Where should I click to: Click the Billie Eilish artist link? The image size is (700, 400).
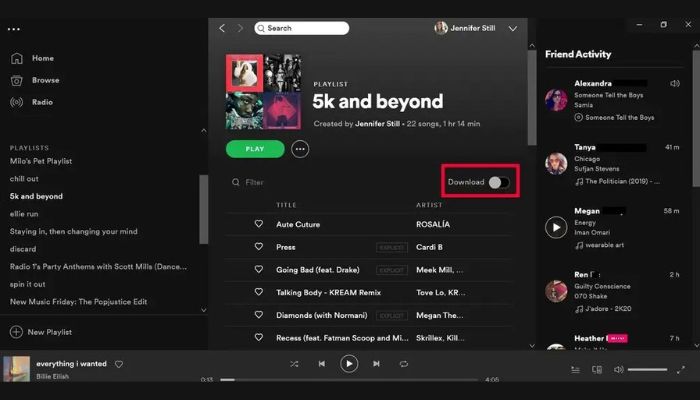53,376
